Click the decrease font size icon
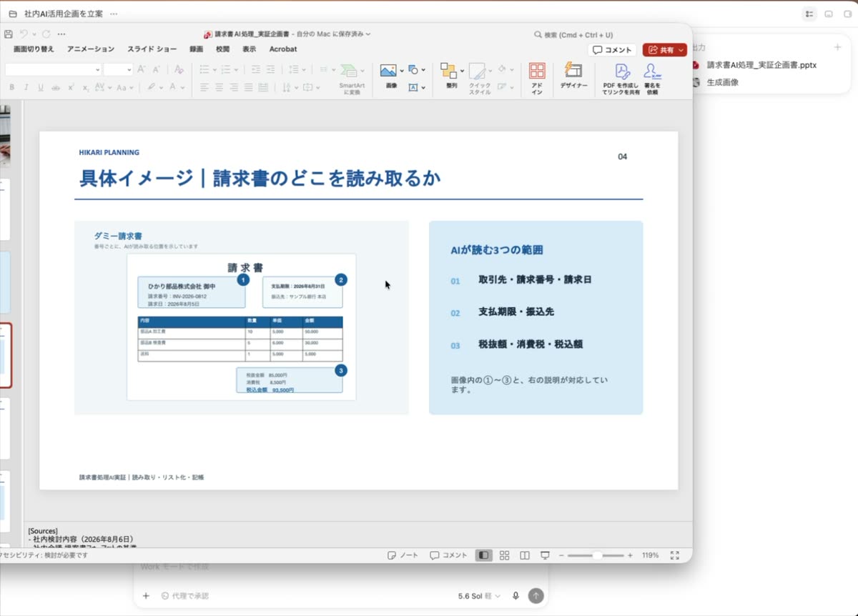 pyautogui.click(x=157, y=69)
